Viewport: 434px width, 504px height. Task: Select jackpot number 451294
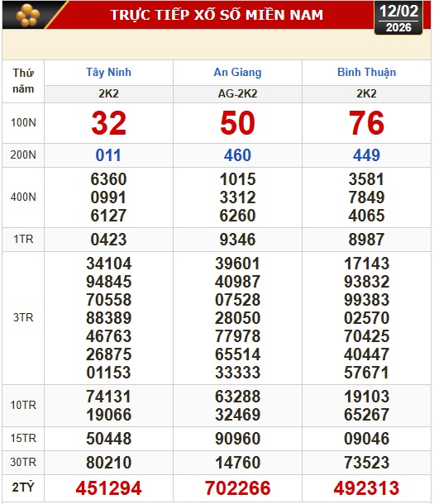point(108,488)
